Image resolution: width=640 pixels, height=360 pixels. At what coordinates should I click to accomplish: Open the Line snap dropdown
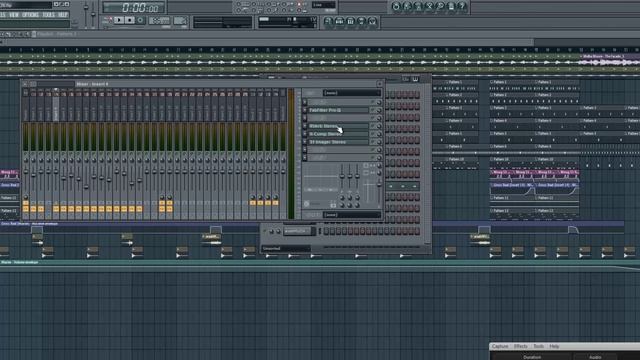click(x=324, y=5)
